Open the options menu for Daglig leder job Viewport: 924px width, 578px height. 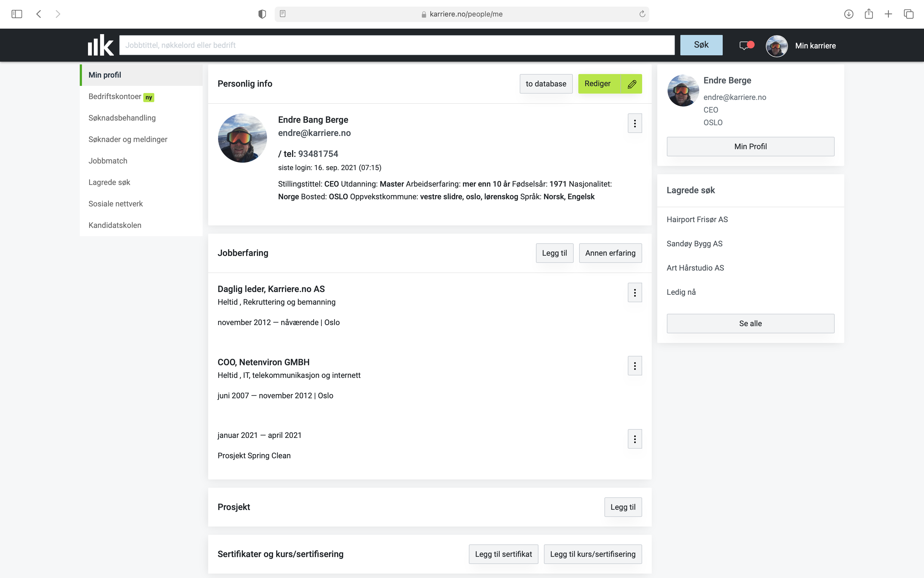(x=635, y=292)
